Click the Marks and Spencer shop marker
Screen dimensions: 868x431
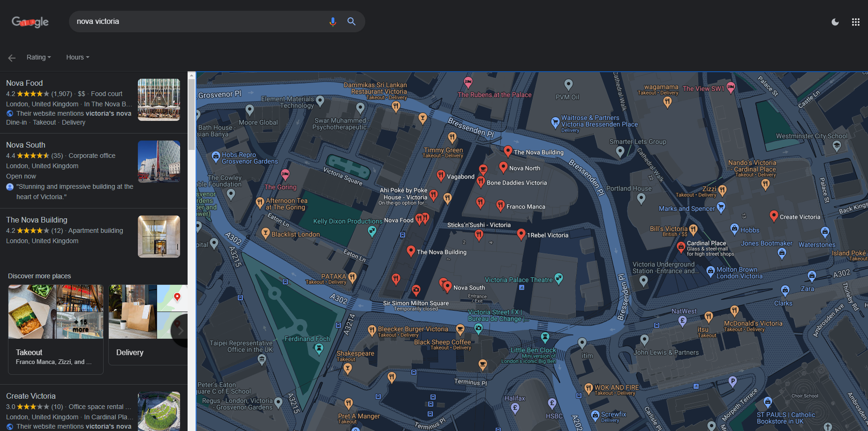coord(721,207)
